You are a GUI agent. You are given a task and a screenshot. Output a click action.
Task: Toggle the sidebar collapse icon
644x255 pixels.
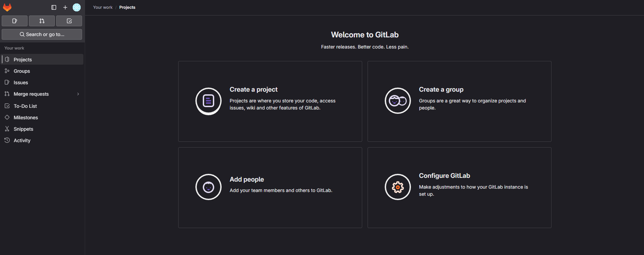(x=54, y=7)
